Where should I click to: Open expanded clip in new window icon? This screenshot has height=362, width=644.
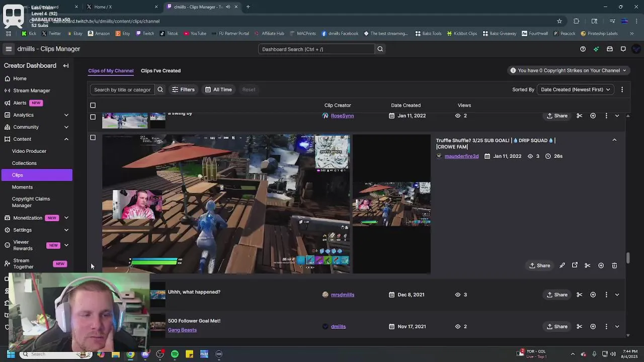[575, 265]
